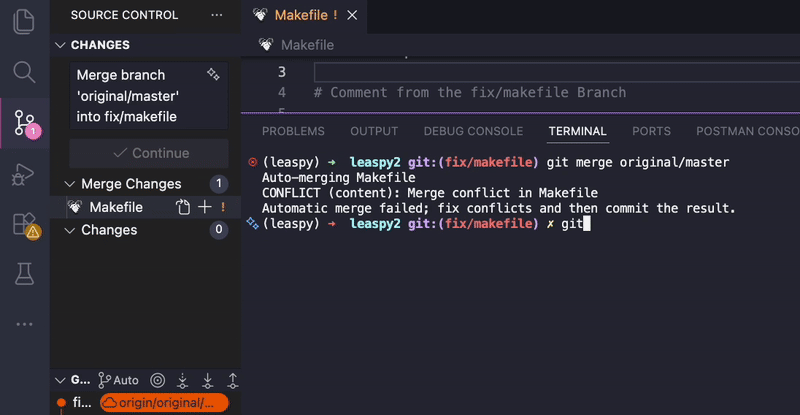Open the Extensions view with warning badge
This screenshot has width=800, height=415.
click(x=24, y=225)
